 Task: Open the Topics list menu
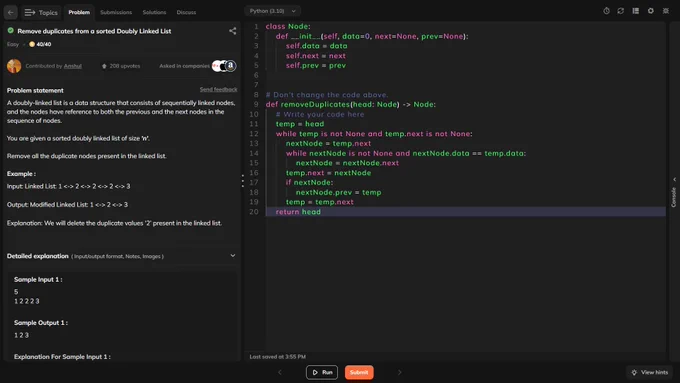click(x=41, y=12)
